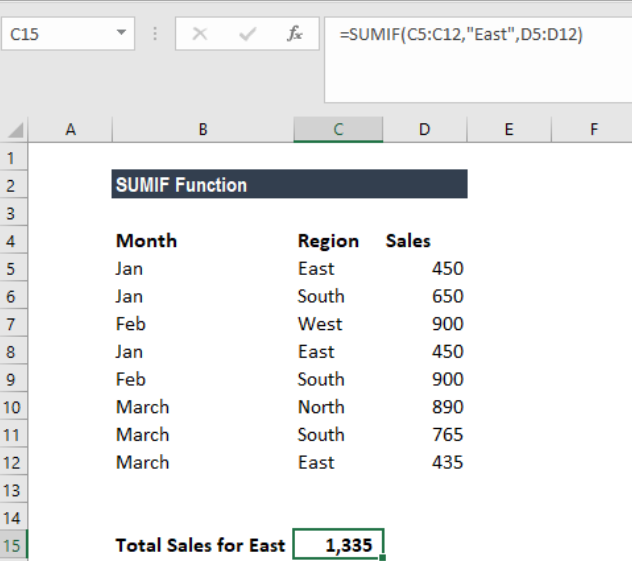Click the 'Total Sales for East' label
Viewport: 632px width, 561px height.
200,545
